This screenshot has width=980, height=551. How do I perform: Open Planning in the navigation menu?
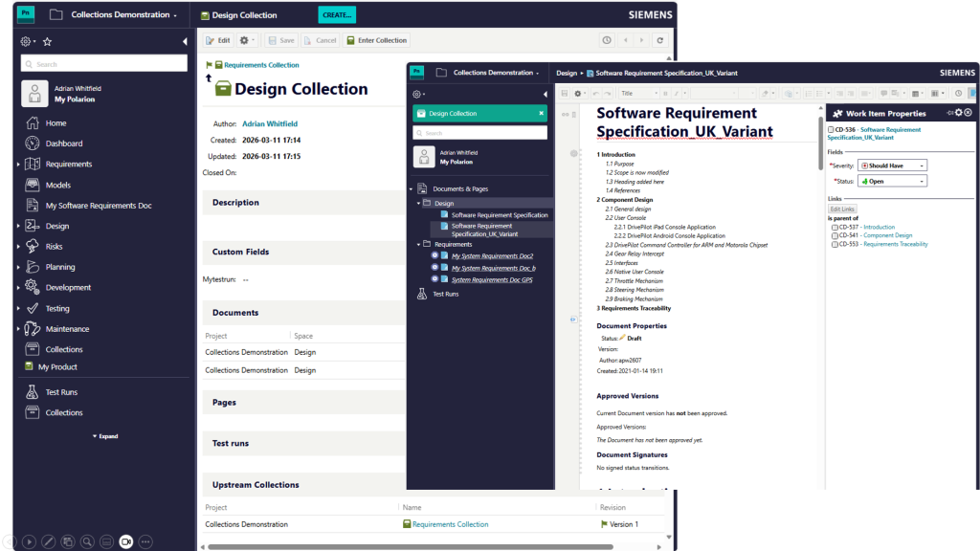tap(59, 267)
